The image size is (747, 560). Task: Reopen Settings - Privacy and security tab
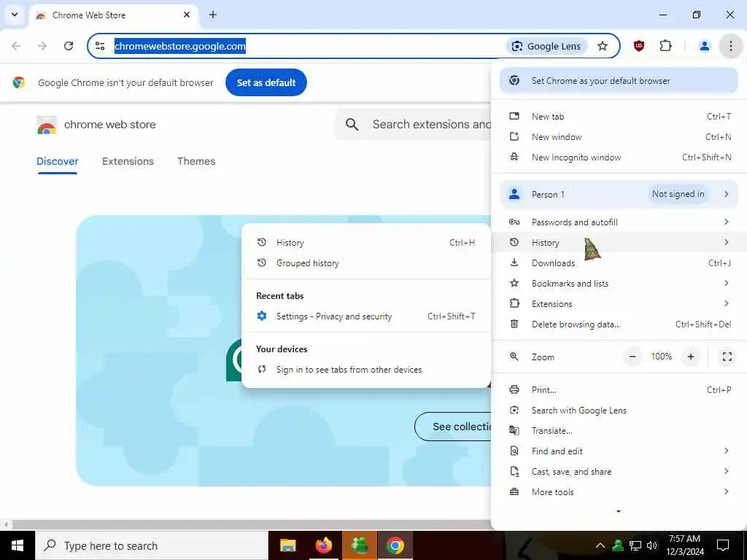click(x=366, y=316)
